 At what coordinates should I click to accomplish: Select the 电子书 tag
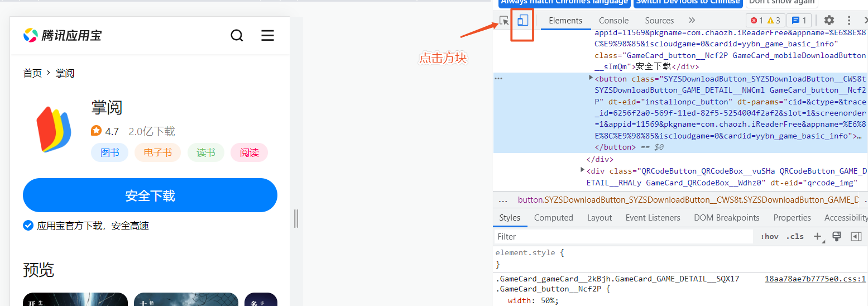point(157,152)
